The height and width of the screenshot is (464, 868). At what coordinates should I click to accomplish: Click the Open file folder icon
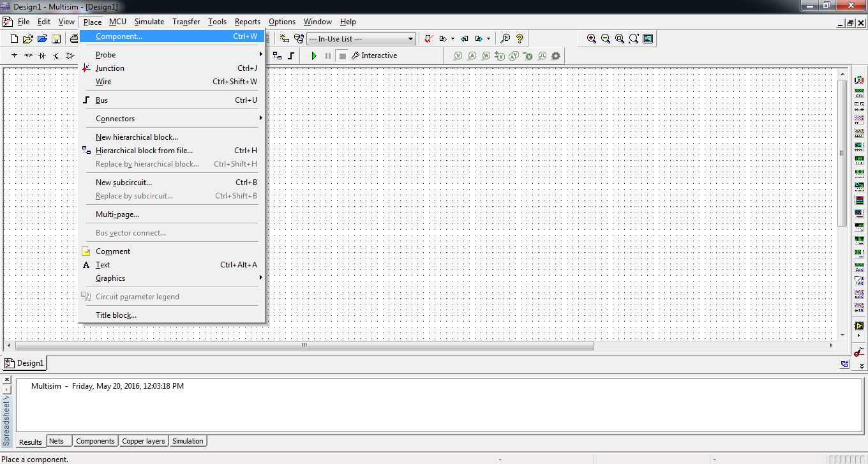click(x=27, y=39)
